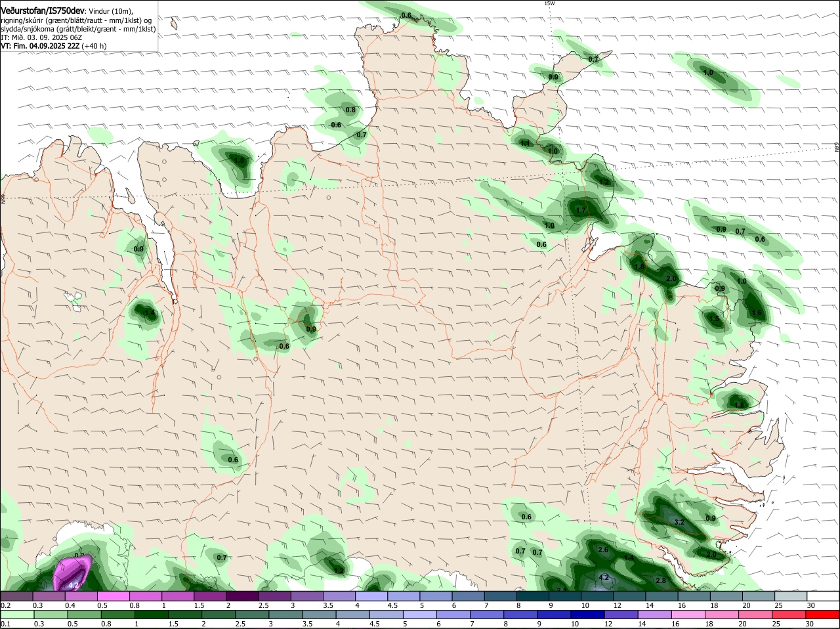This screenshot has width=840, height=629.
Task: Click the 'IT: Mið. 03. 09. 2025 06Z' line
Action: click(41, 37)
